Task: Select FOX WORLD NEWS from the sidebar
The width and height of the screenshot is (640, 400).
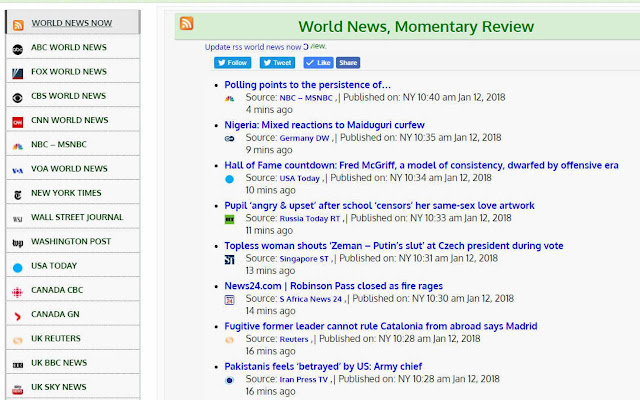Action: pyautogui.click(x=69, y=72)
